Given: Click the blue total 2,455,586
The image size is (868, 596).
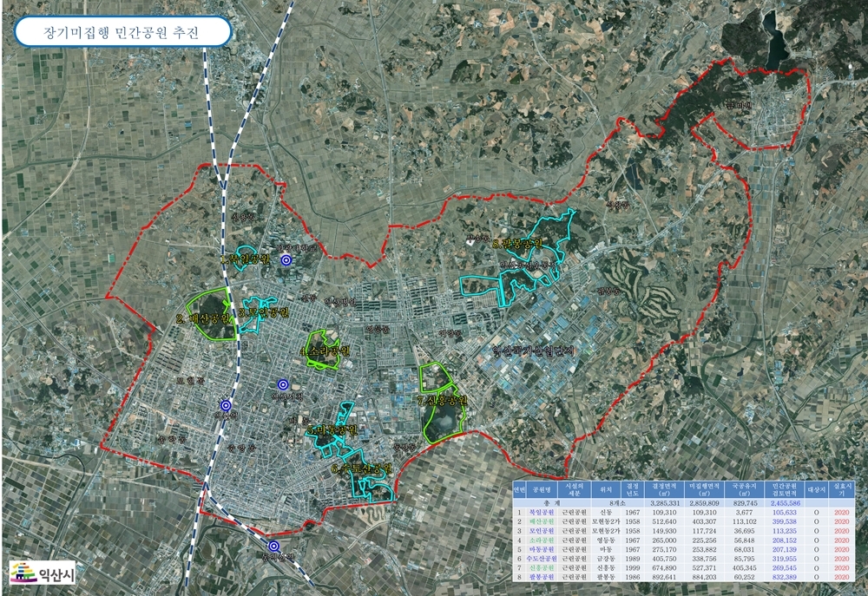Looking at the screenshot, I should click(x=785, y=503).
